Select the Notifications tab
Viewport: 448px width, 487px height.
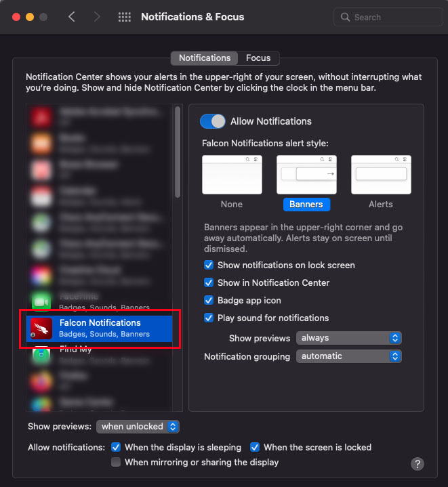click(205, 58)
